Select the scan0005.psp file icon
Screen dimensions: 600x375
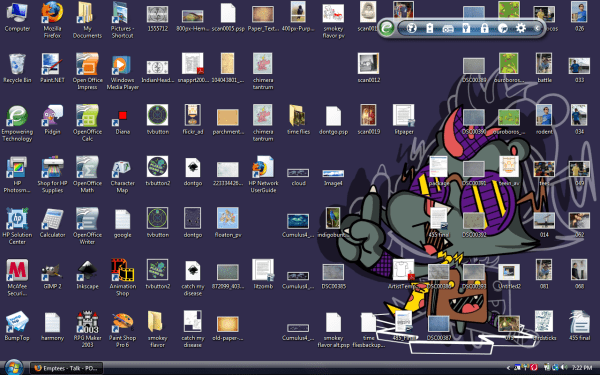pyautogui.click(x=228, y=17)
